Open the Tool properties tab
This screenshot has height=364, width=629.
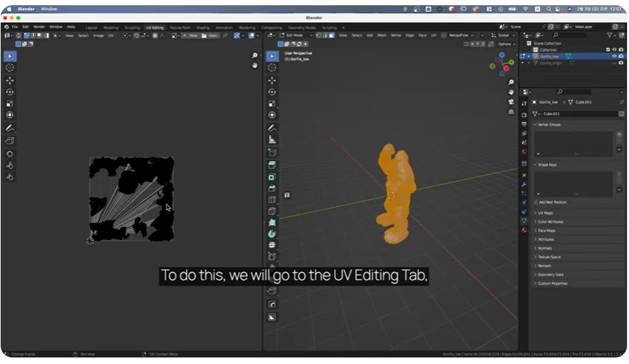524,104
